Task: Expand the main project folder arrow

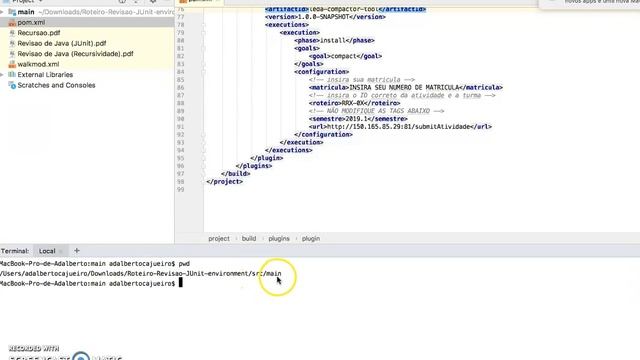Action: click(2, 12)
